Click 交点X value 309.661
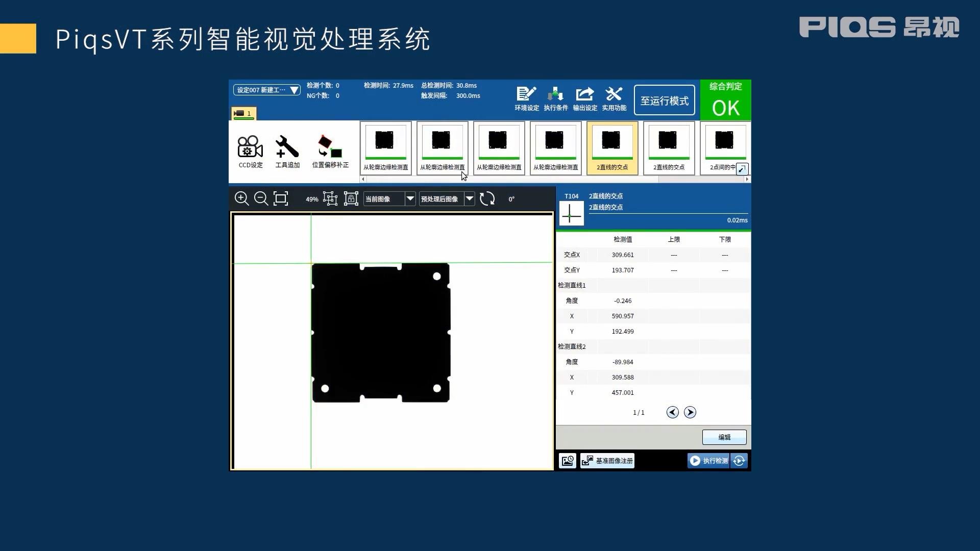The width and height of the screenshot is (980, 551). click(x=623, y=255)
